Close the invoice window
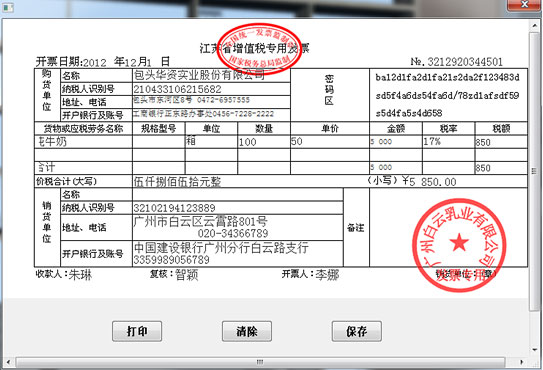The height and width of the screenshot is (370, 543). pyautogui.click(x=524, y=5)
